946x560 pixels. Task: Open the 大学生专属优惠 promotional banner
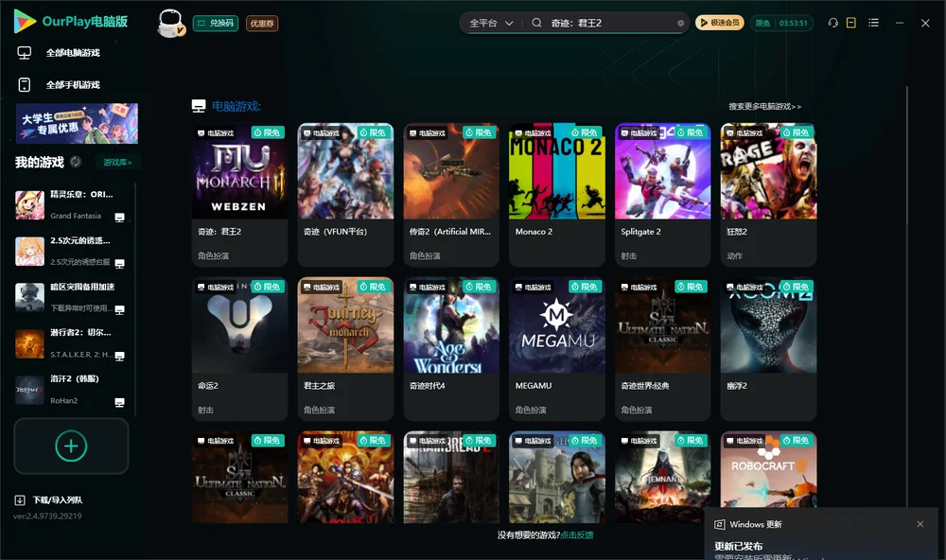point(77,123)
